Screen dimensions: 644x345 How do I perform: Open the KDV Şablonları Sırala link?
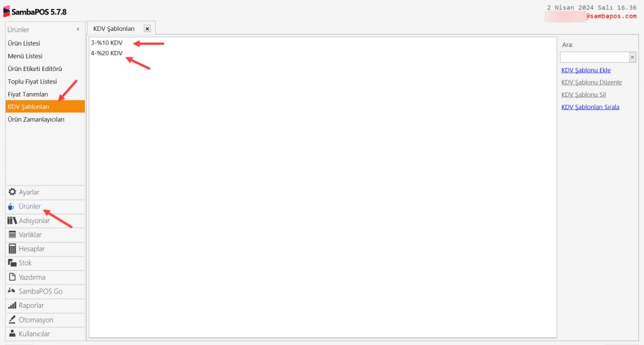590,107
